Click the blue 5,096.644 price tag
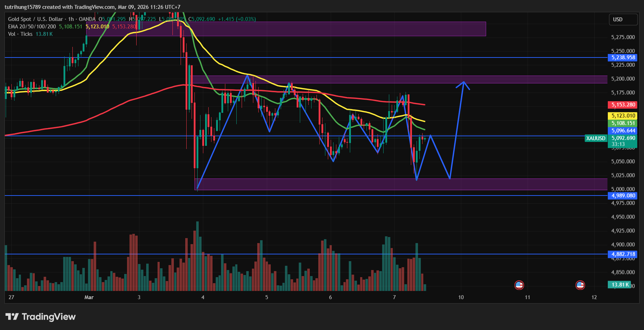 point(623,131)
